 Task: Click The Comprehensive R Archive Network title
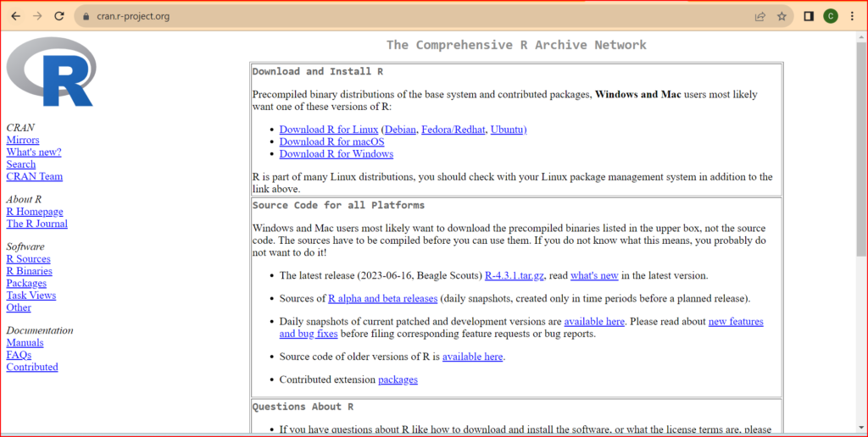click(516, 45)
